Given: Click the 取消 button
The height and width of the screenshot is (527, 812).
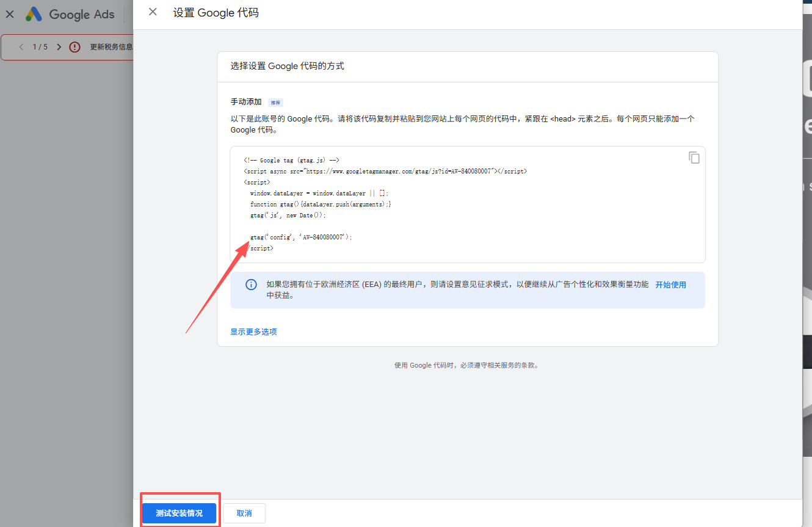Looking at the screenshot, I should (244, 513).
